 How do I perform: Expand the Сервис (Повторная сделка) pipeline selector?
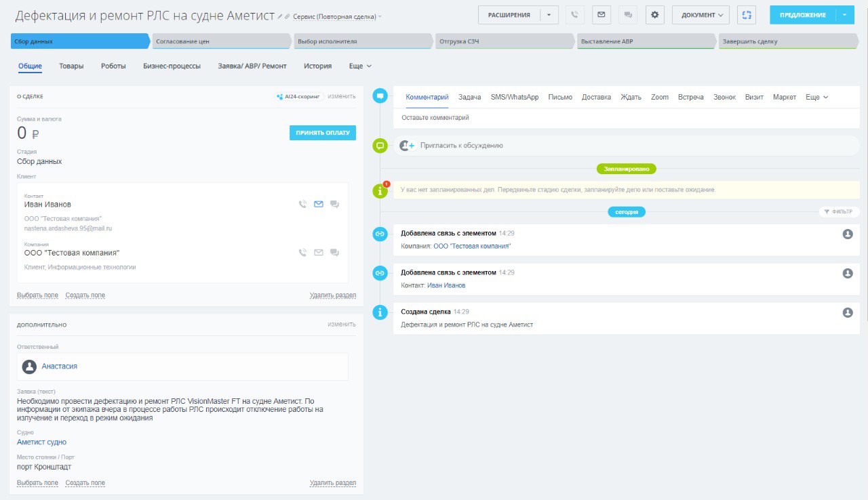click(x=337, y=16)
